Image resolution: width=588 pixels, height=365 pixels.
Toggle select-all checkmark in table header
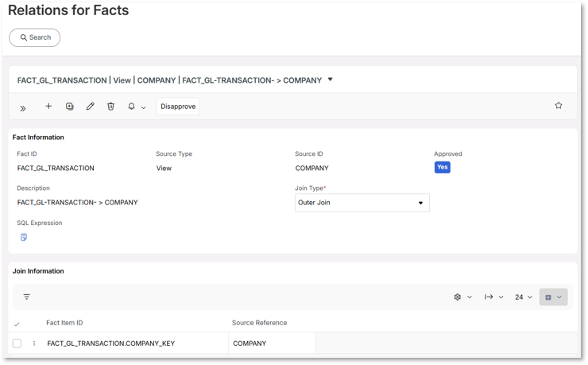pos(17,324)
